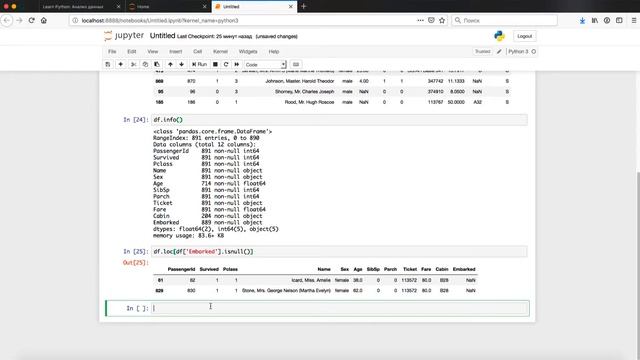Save page to Pocket icon
Screen dimensions: 640x360
tap(431, 20)
